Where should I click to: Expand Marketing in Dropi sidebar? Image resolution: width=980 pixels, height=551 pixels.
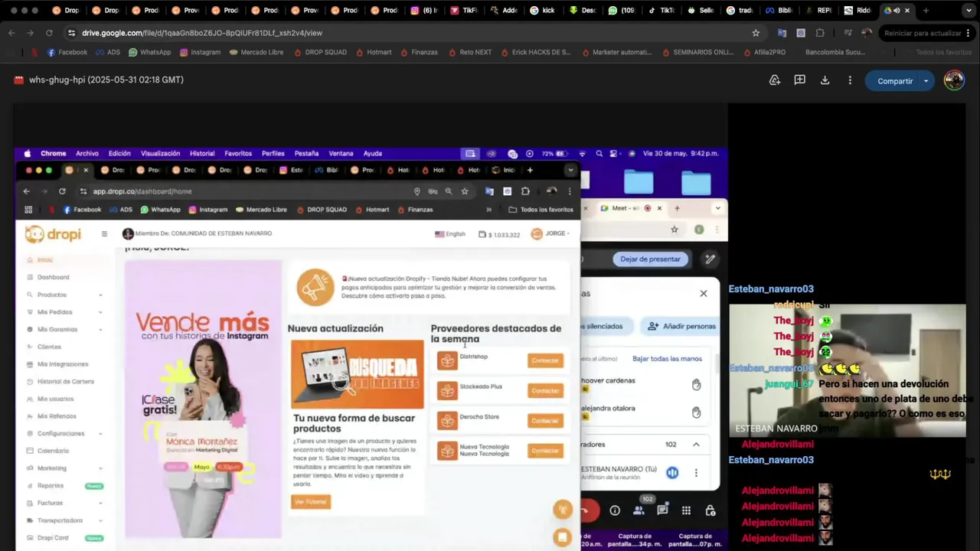[100, 468]
